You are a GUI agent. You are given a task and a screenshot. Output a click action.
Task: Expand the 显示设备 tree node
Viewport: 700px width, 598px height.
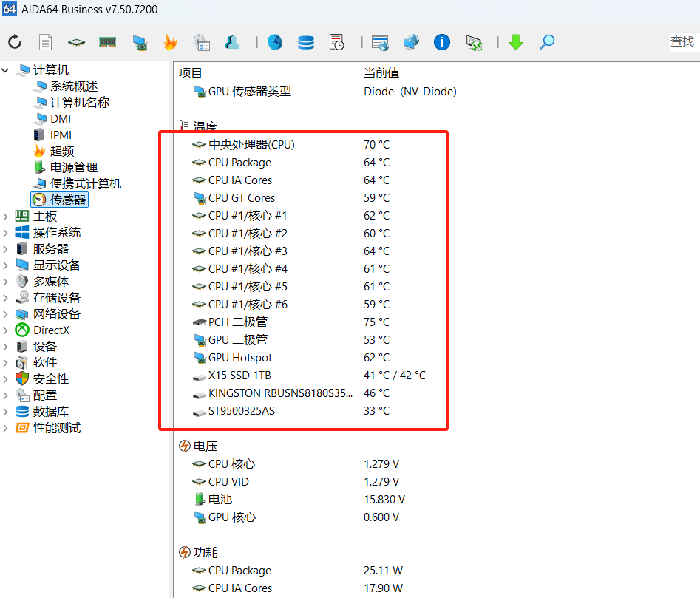[6, 265]
